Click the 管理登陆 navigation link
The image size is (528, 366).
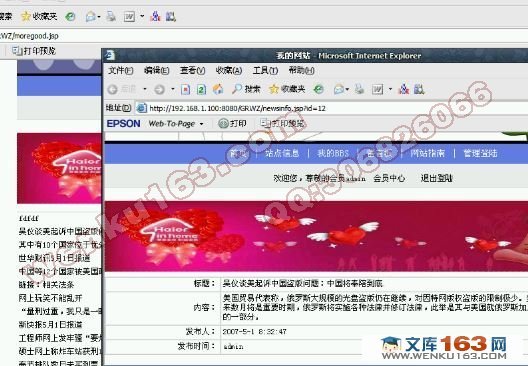click(480, 154)
